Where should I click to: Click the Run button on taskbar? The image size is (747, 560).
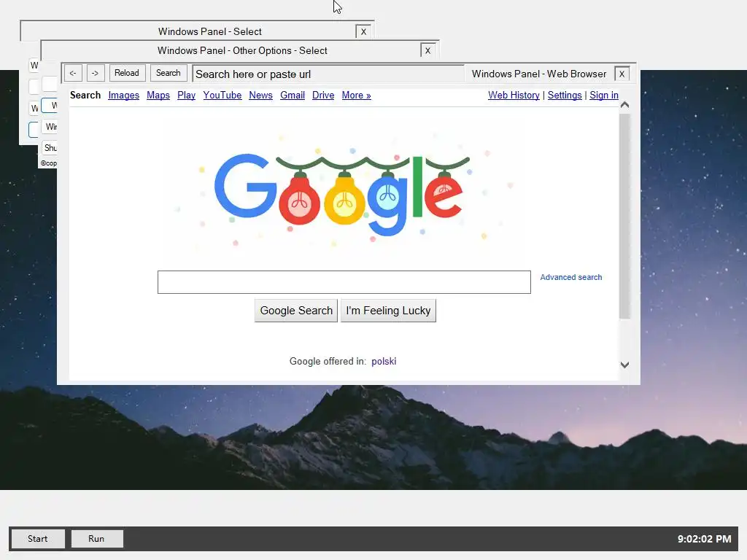[x=97, y=539]
